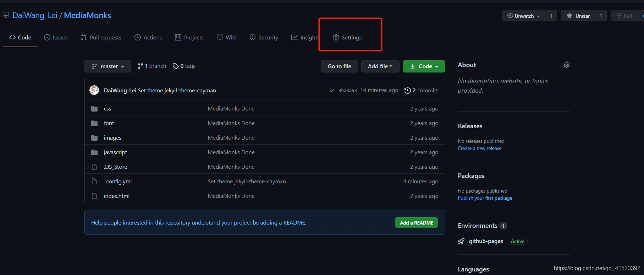644x275 pixels.
Task: Open the Projects tab
Action: pos(189,37)
